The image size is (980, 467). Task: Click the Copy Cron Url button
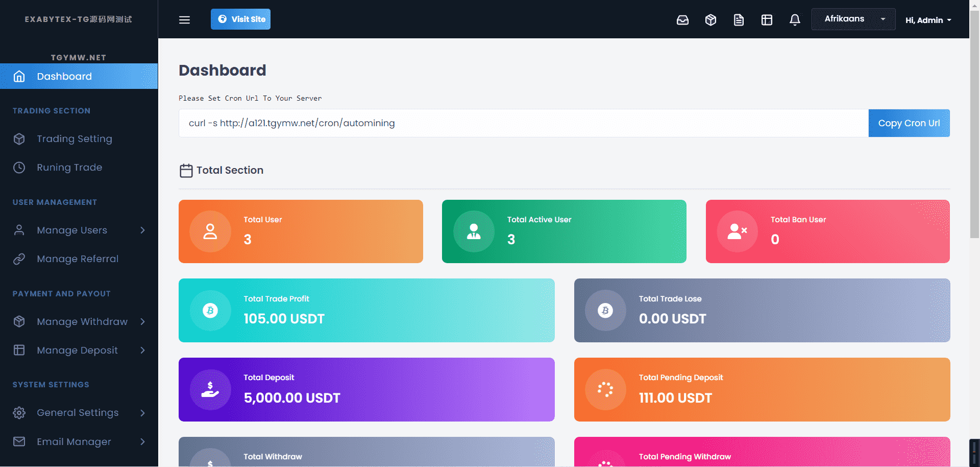point(909,123)
